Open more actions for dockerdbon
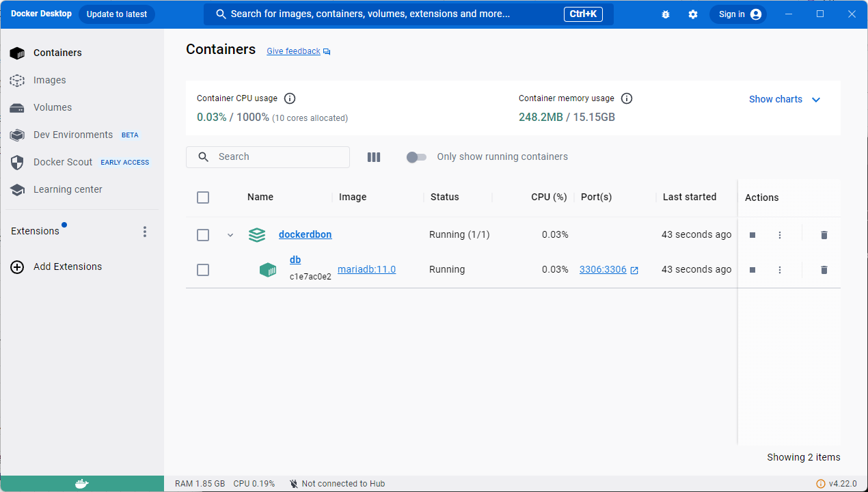The height and width of the screenshot is (492, 868). (780, 235)
